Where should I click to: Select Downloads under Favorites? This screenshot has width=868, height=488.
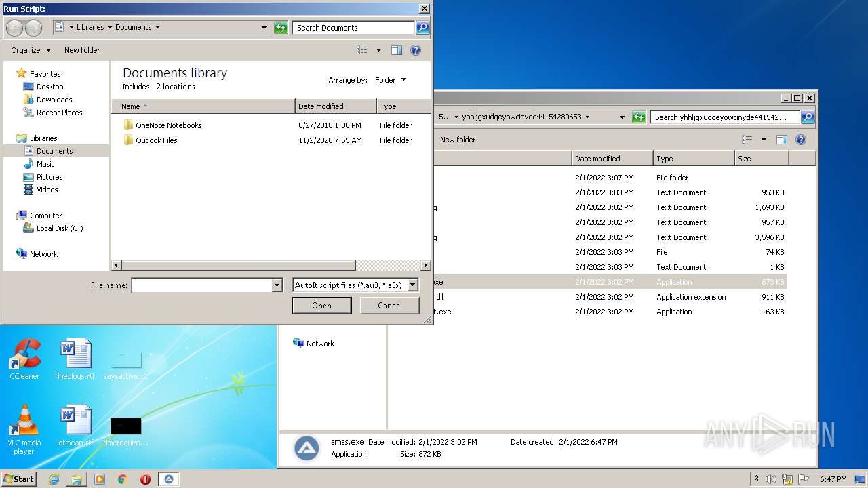coord(54,100)
